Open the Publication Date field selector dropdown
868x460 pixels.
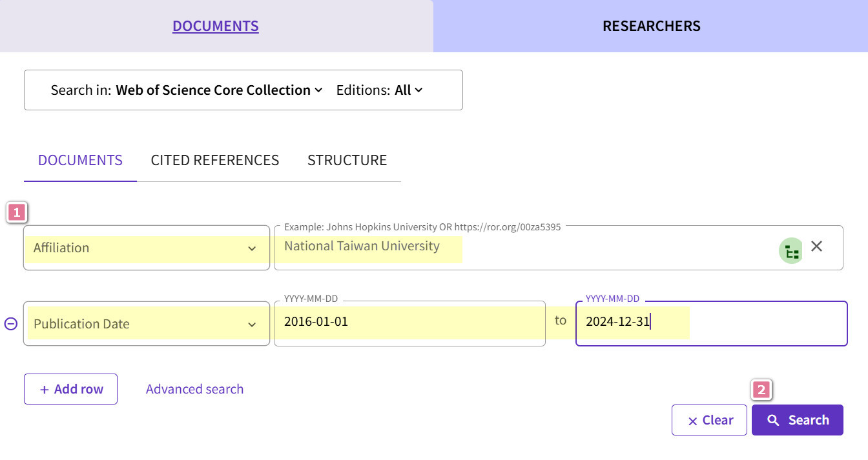(147, 324)
